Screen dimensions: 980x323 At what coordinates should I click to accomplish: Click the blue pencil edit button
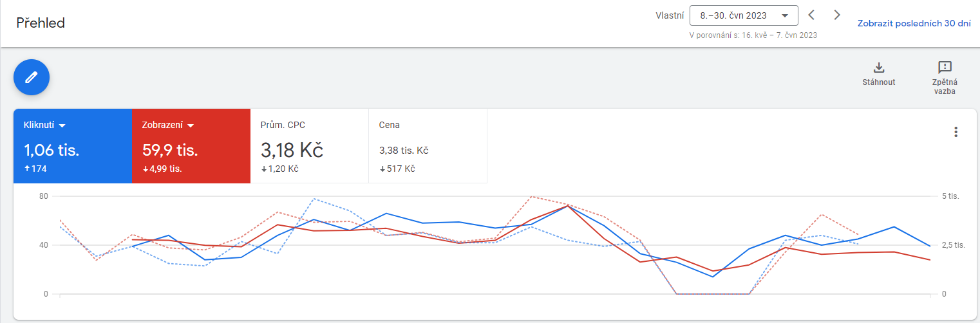pyautogui.click(x=32, y=77)
